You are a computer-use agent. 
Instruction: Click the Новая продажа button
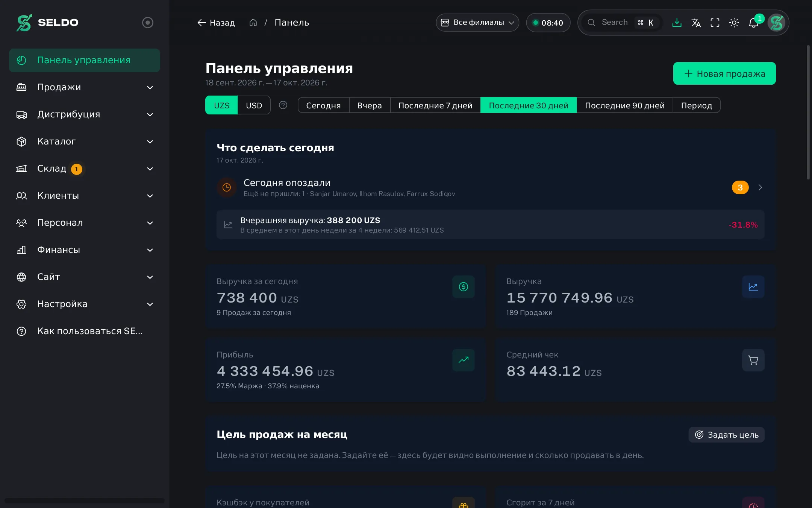(x=724, y=73)
